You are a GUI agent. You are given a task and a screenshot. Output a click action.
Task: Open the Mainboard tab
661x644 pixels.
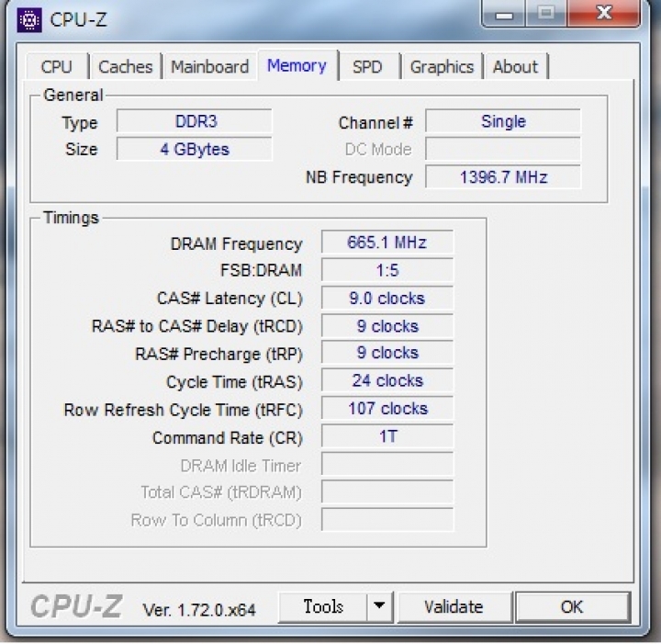pyautogui.click(x=209, y=67)
